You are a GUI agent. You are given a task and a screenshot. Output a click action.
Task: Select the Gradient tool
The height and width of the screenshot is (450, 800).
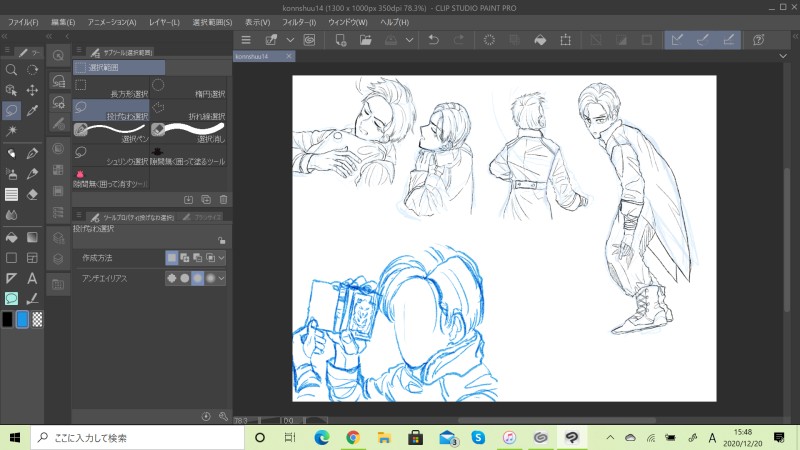coord(32,237)
